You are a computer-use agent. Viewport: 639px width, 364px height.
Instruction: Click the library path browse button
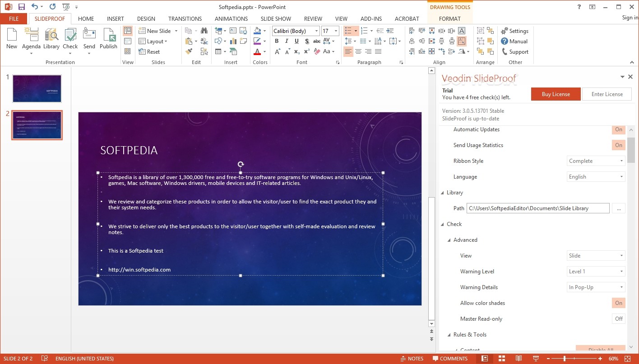(619, 208)
